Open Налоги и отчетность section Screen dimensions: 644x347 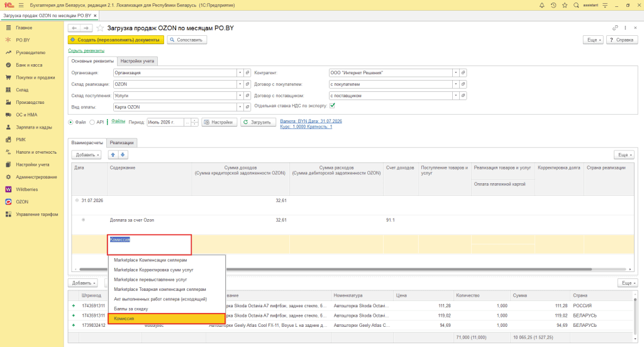pos(36,152)
